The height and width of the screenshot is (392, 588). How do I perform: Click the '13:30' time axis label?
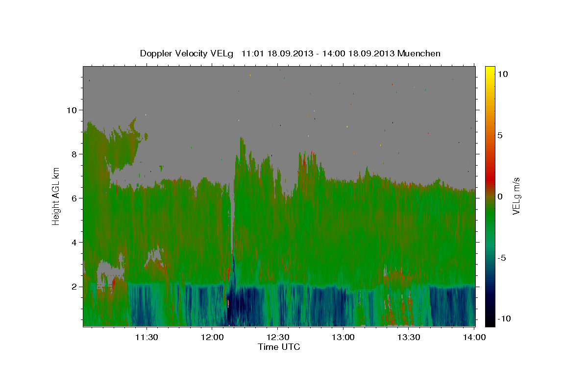[409, 337]
